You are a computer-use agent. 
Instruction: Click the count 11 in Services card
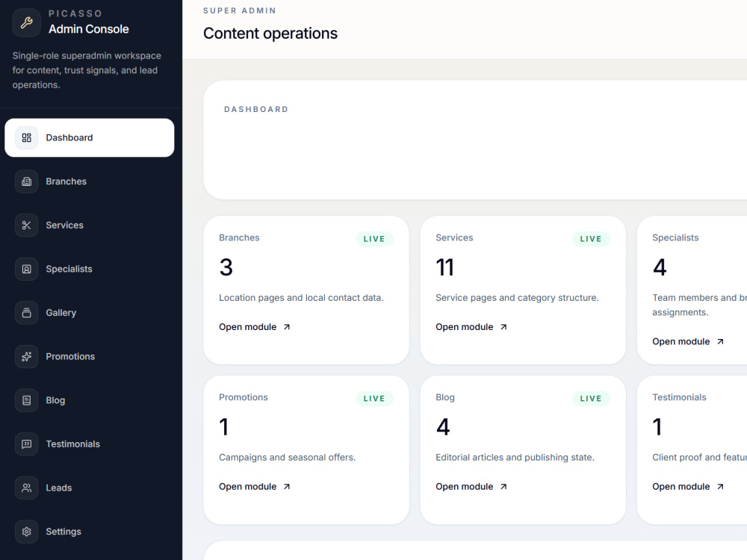coord(445,267)
